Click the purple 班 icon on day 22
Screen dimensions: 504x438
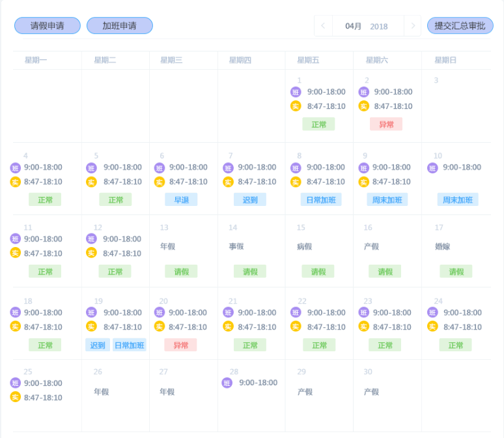pyautogui.click(x=296, y=312)
